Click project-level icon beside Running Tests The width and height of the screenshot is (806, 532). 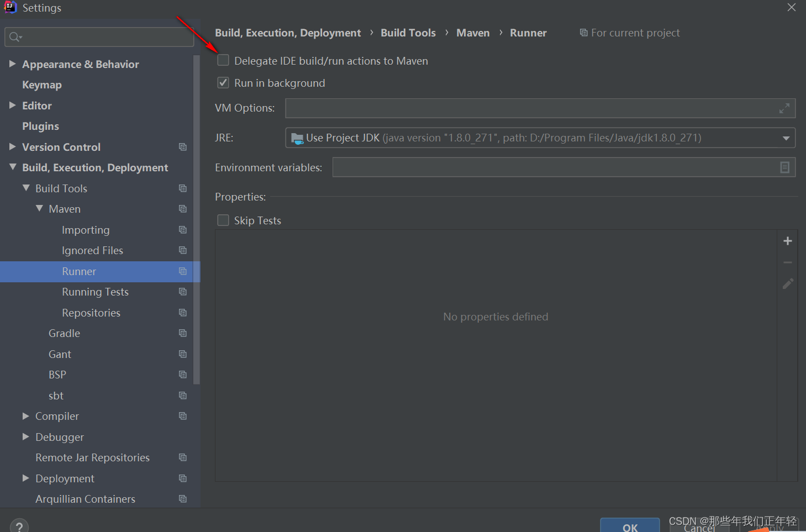pyautogui.click(x=183, y=292)
